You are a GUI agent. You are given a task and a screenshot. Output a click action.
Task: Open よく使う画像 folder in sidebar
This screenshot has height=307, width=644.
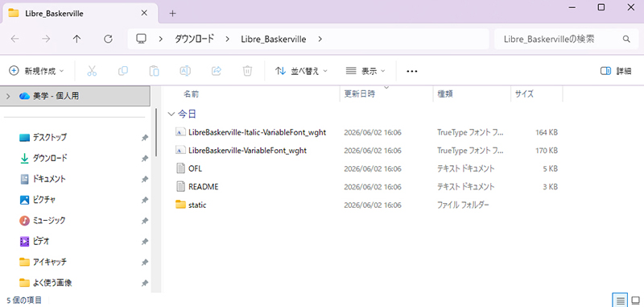(x=52, y=283)
